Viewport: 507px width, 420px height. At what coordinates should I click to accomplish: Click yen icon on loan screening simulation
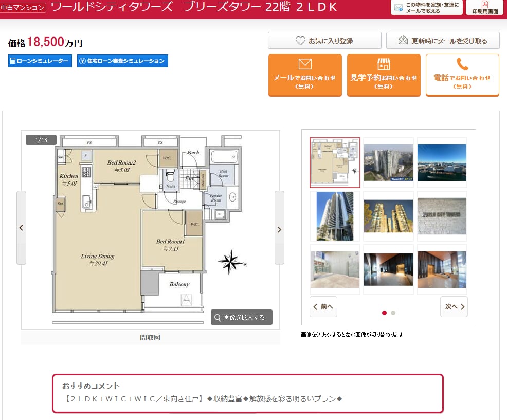pyautogui.click(x=82, y=61)
